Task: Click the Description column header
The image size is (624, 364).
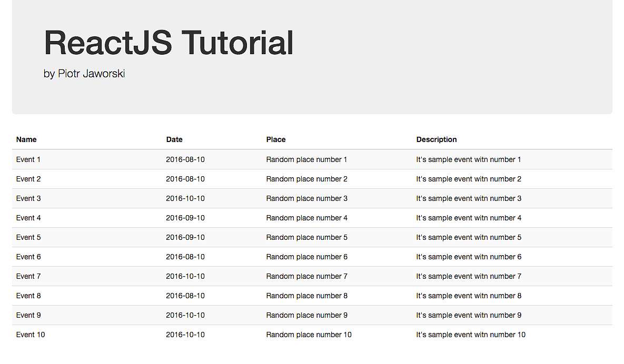Action: click(x=437, y=139)
